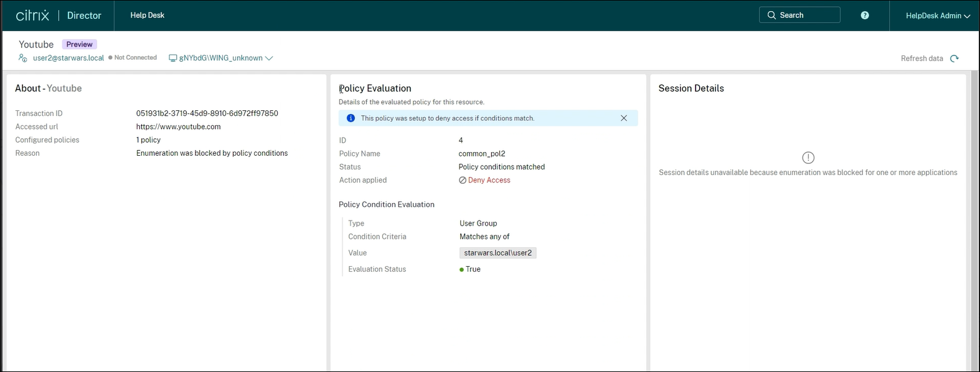Screen dimensions: 980x372
Task: Click the user2@starwars.local link
Action: coord(68,58)
